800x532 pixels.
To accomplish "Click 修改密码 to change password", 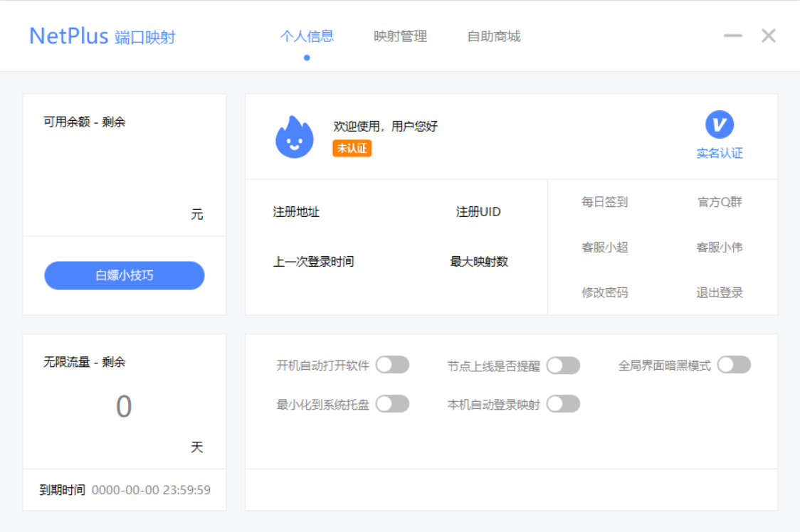I will coord(604,292).
